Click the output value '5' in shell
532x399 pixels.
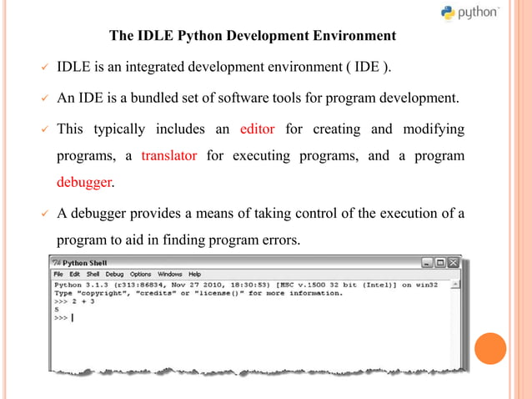pos(57,310)
